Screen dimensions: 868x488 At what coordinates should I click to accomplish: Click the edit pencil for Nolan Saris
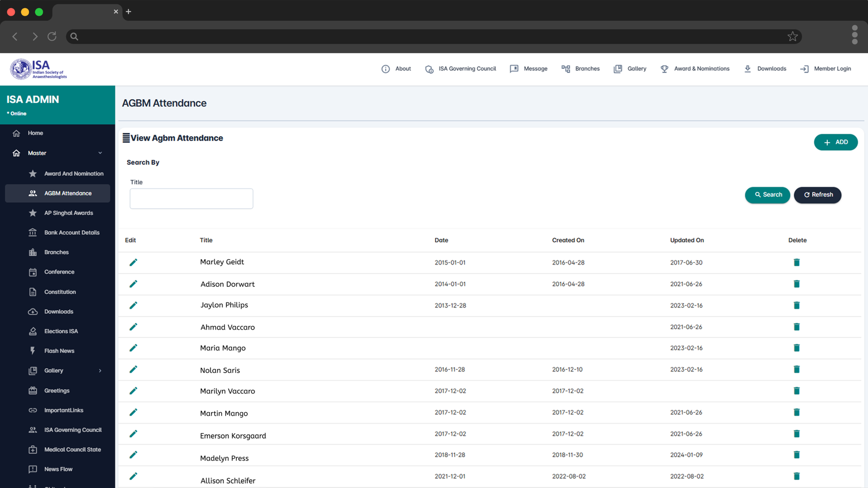[x=133, y=369]
